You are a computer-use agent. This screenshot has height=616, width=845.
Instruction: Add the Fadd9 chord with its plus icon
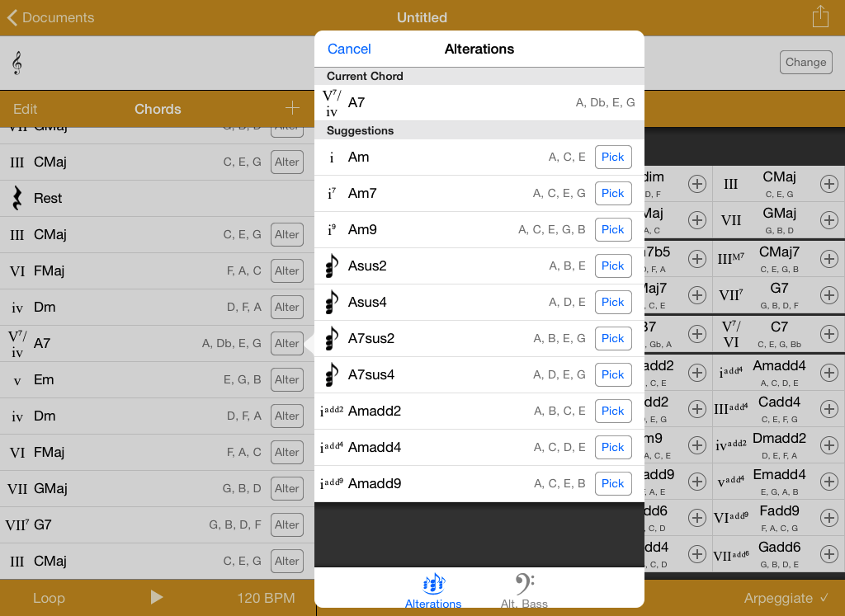coord(829,518)
